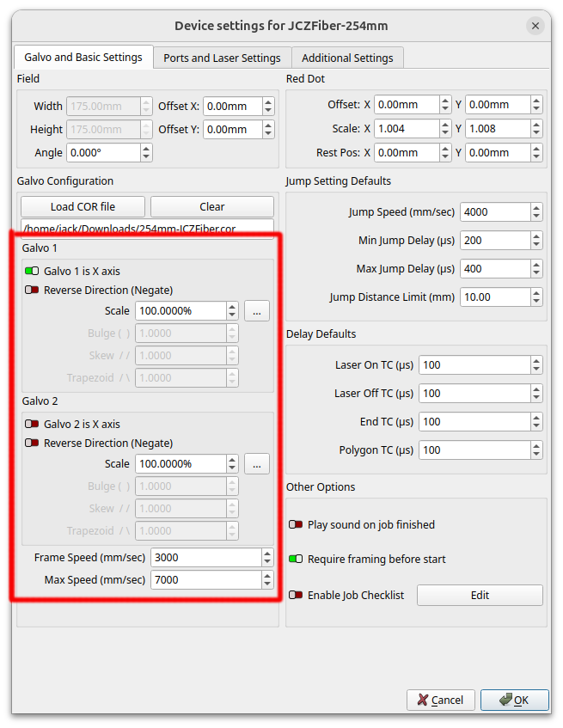Open Galvo 2 scale ellipsis options
The width and height of the screenshot is (563, 728).
256,464
